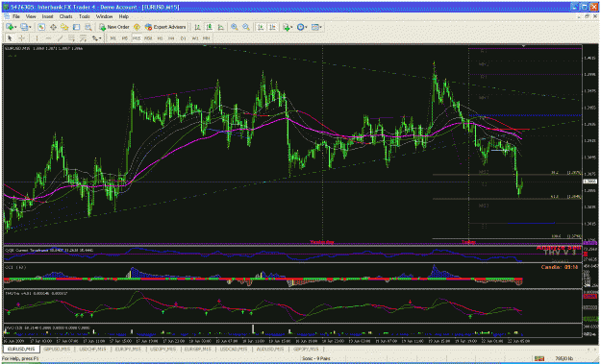The width and height of the screenshot is (601, 364).
Task: Toggle chart shift from right border
Action: [272, 27]
